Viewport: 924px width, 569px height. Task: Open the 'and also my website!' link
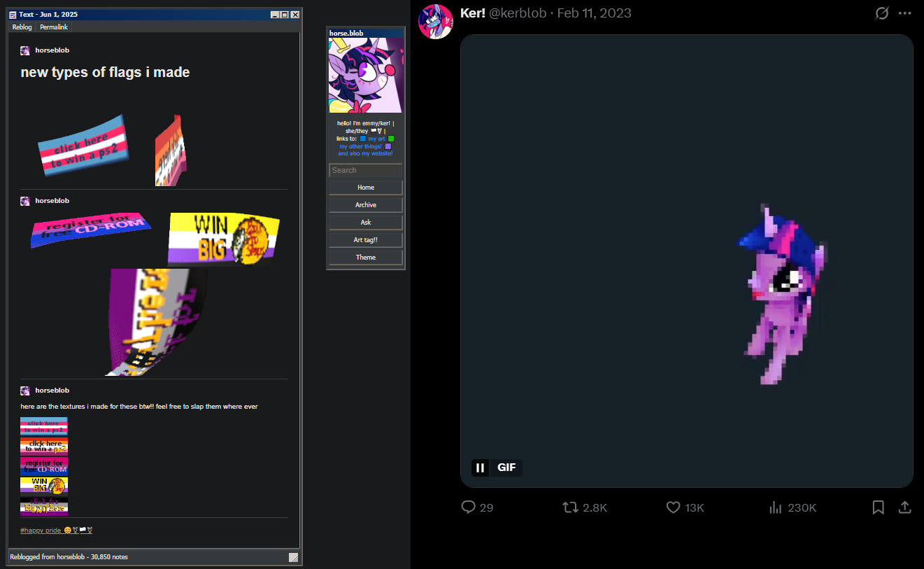pyautogui.click(x=366, y=153)
